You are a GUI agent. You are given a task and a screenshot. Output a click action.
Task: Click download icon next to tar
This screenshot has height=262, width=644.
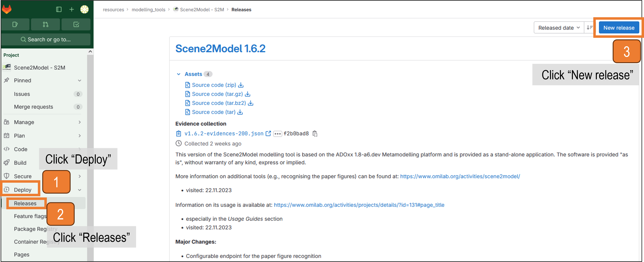pos(240,112)
